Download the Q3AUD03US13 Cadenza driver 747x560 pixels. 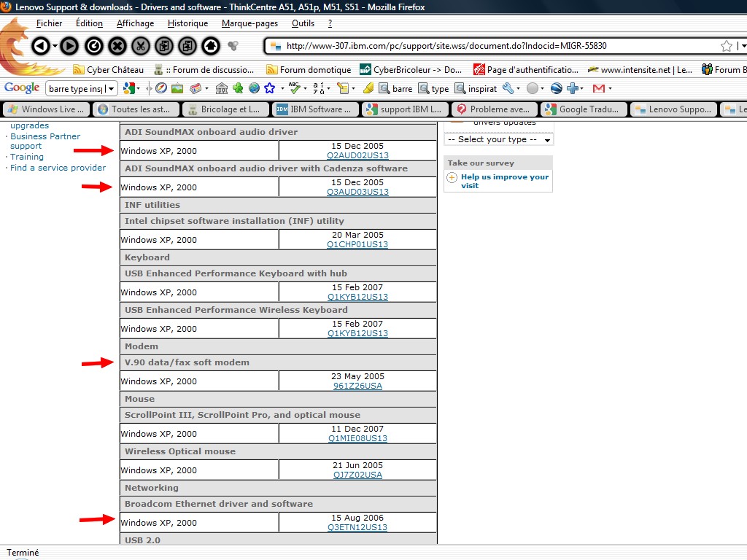pos(357,192)
